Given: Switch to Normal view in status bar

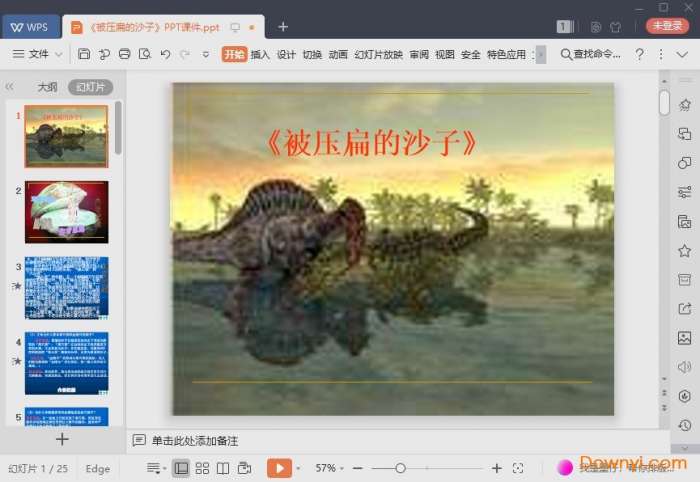Looking at the screenshot, I should pyautogui.click(x=181, y=468).
